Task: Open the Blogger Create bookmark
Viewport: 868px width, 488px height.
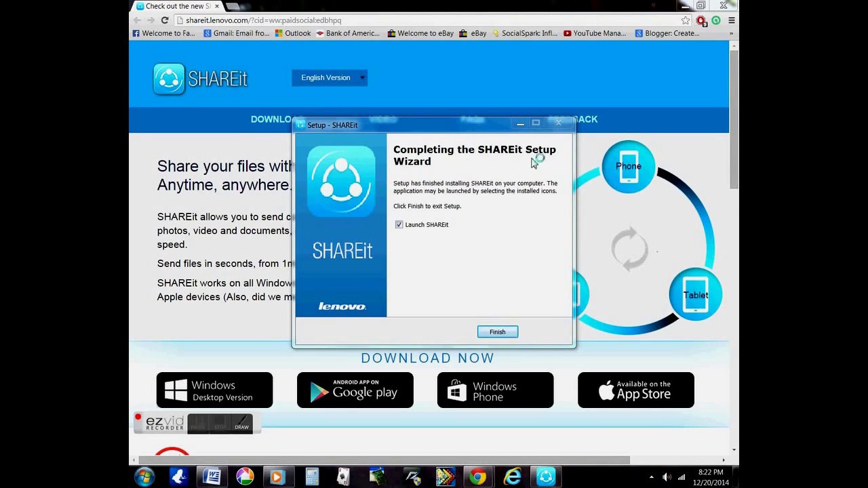Action: 667,33
